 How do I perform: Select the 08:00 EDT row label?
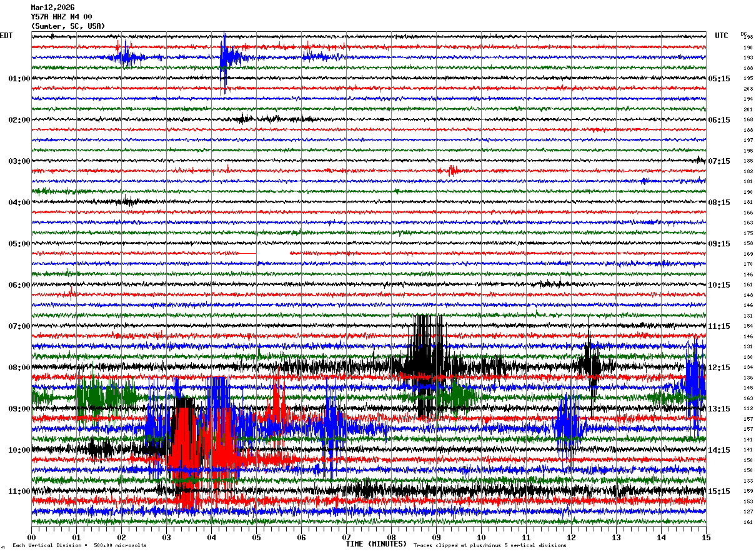pos(19,368)
